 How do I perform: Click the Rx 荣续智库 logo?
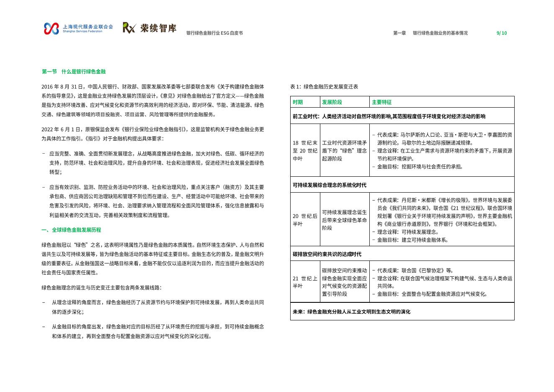point(149,28)
